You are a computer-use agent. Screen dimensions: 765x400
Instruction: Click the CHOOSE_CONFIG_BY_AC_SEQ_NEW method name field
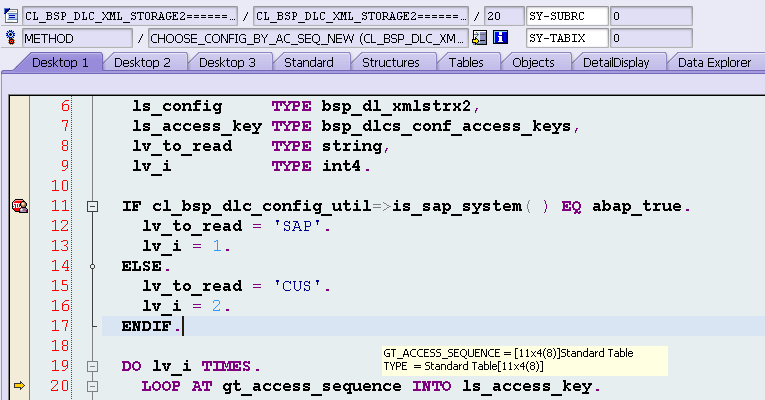308,38
